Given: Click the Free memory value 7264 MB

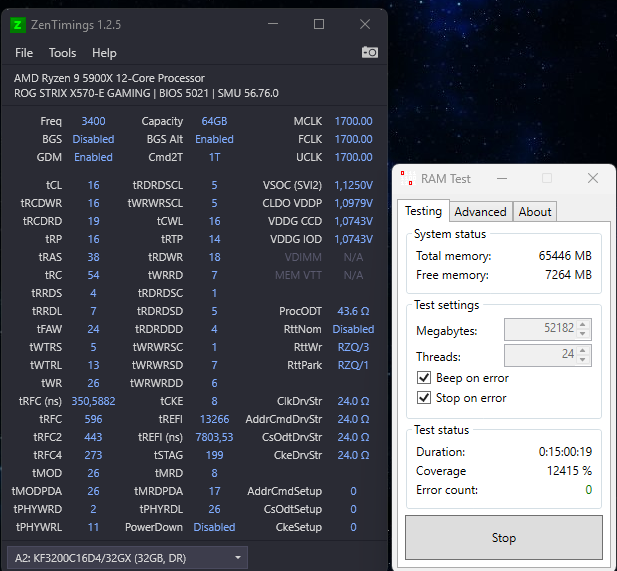Looking at the screenshot, I should (568, 275).
